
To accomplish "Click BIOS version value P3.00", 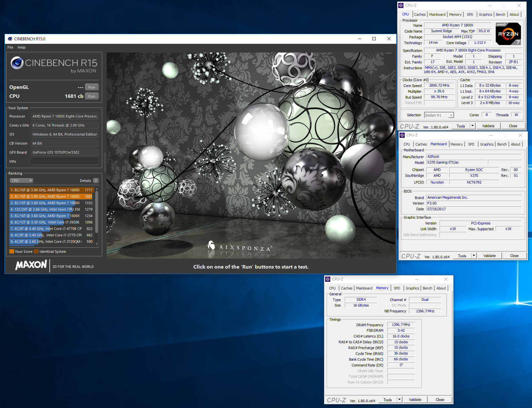I will tap(474, 203).
